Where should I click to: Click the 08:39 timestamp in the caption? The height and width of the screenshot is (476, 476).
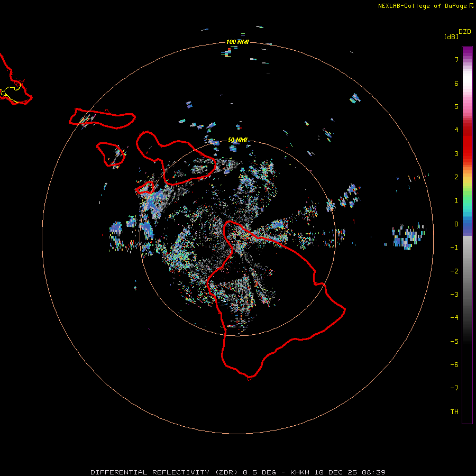[374, 472]
